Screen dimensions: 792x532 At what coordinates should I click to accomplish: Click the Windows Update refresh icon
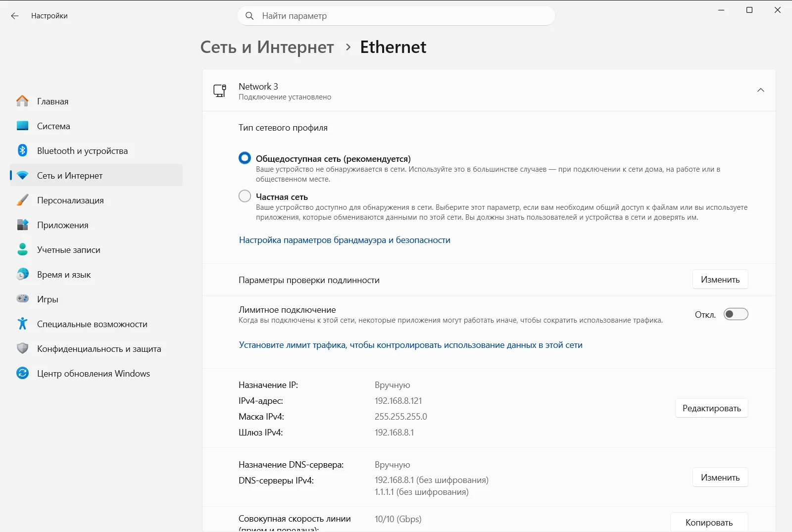[22, 373]
